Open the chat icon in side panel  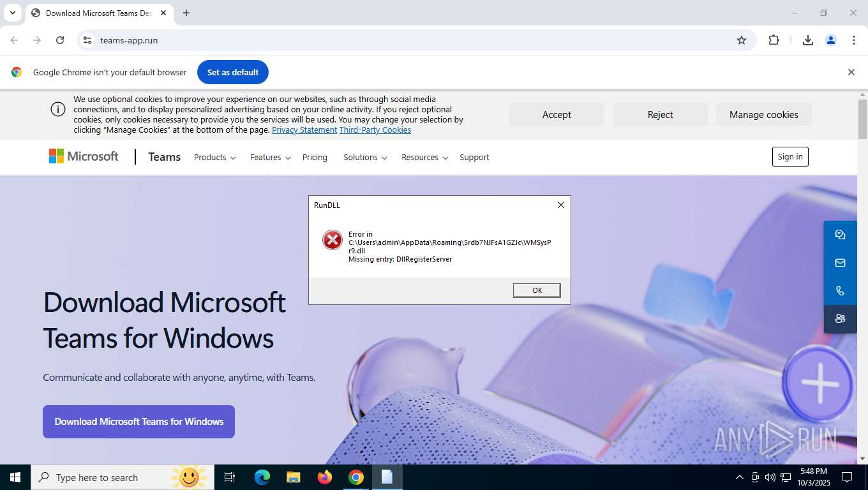(840, 235)
